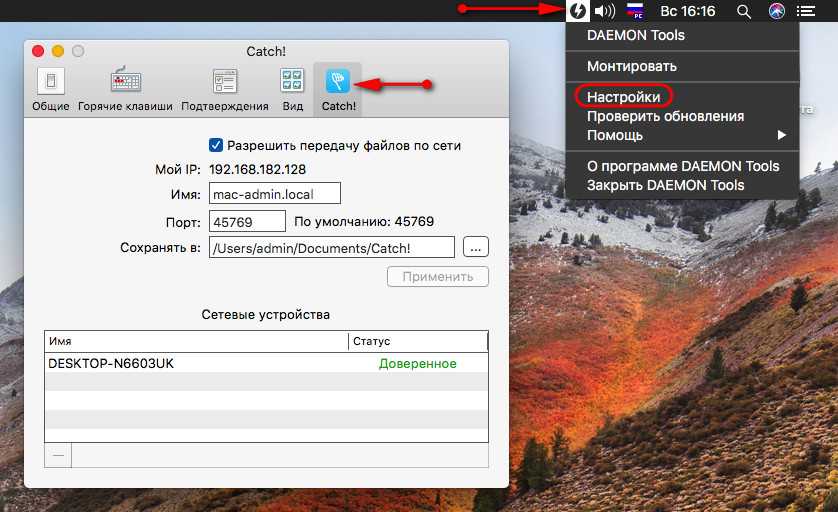This screenshot has height=512, width=838.
Task: Select Монтировать in the dropdown menu
Action: point(632,66)
